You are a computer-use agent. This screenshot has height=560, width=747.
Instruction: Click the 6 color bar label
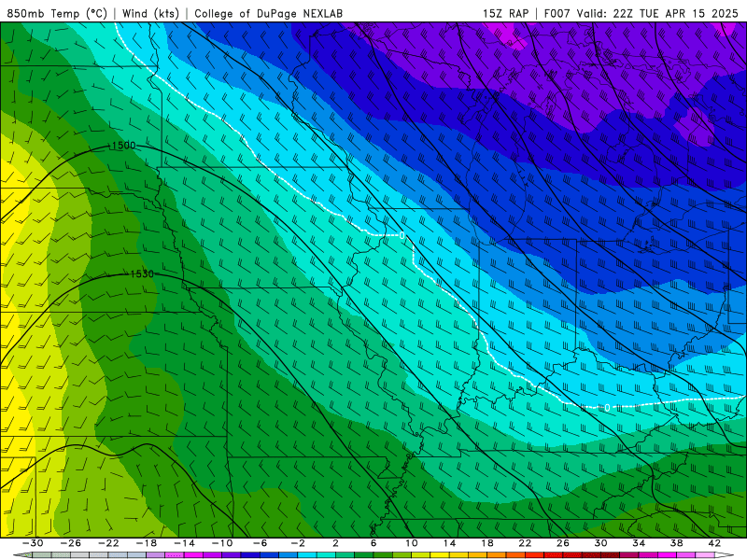pos(373,543)
